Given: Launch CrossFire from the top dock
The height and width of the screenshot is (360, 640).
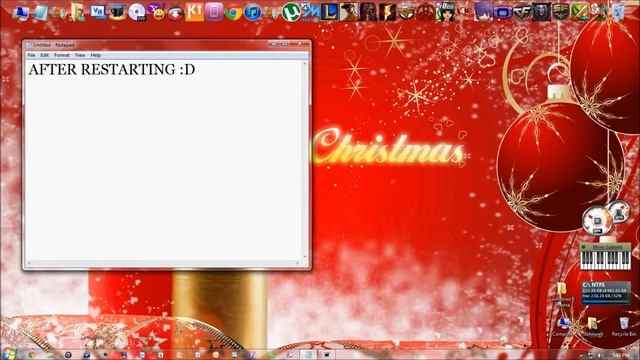Looking at the screenshot, I should tap(522, 11).
